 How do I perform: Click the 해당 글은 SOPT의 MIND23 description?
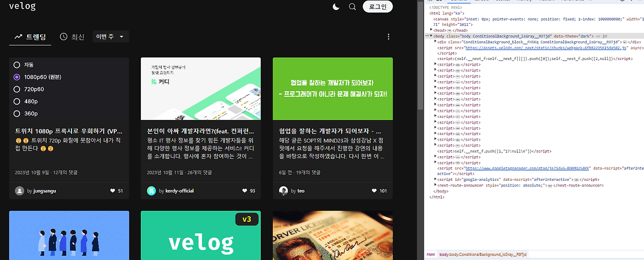[333, 149]
